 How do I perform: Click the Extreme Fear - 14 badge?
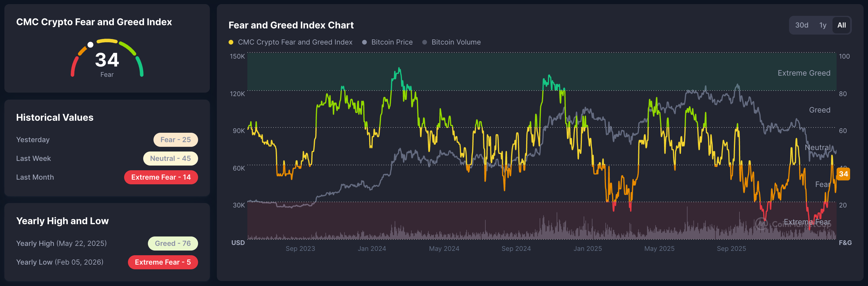pyautogui.click(x=161, y=177)
